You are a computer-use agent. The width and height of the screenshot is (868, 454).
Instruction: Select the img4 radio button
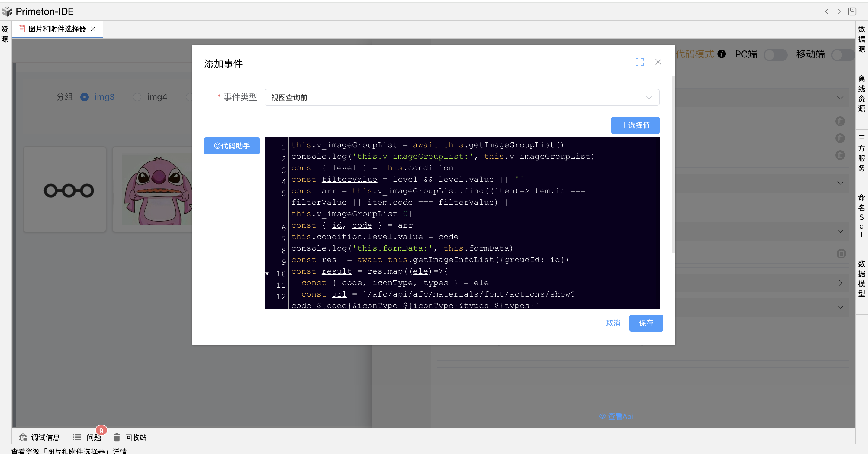[137, 97]
